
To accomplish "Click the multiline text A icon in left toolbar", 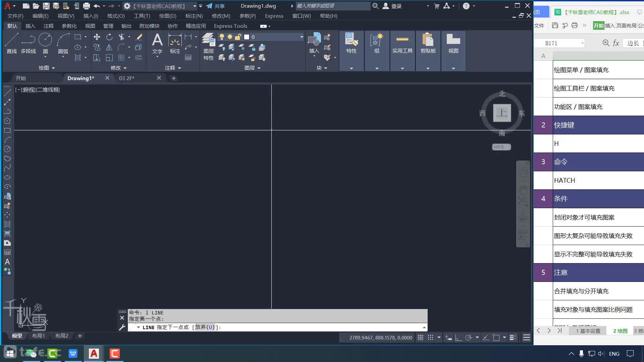I will click(7, 262).
